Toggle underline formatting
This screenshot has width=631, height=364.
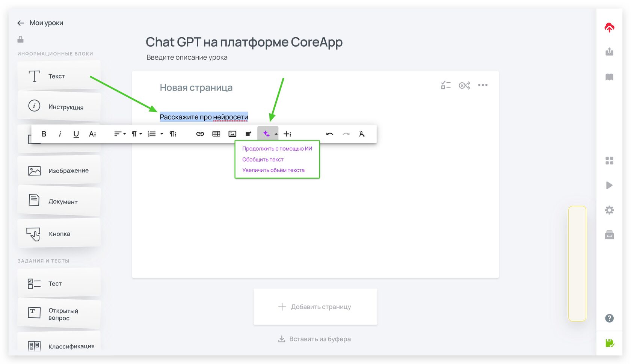pyautogui.click(x=76, y=134)
